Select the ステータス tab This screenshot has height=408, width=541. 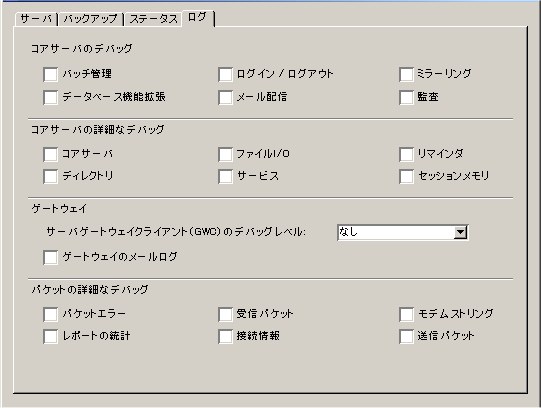pos(153,19)
